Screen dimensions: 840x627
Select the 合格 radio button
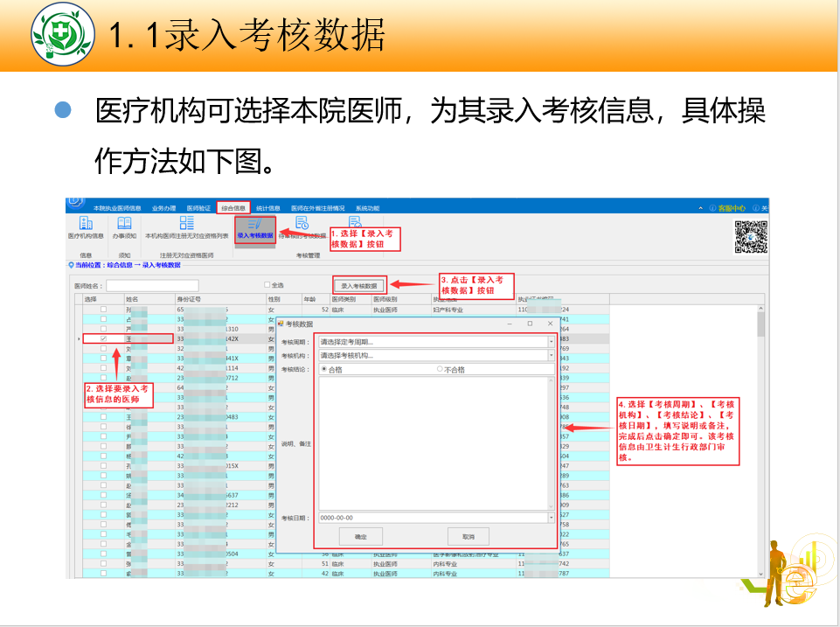[x=324, y=370]
